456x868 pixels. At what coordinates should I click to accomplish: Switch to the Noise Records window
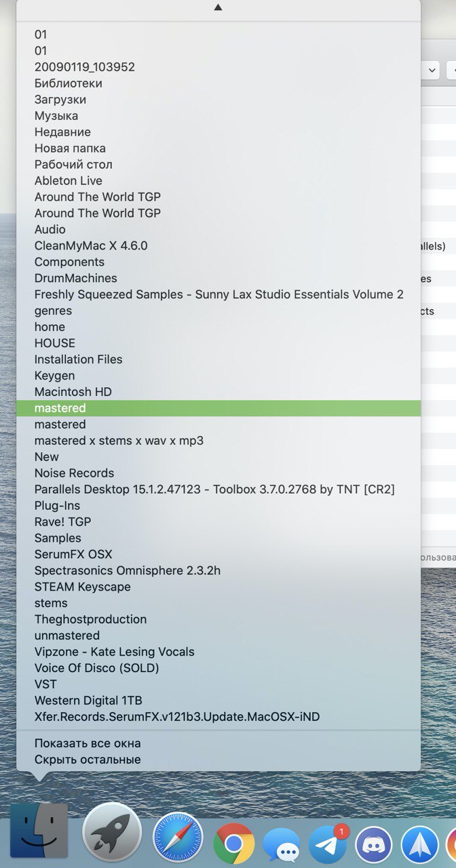click(x=218, y=473)
